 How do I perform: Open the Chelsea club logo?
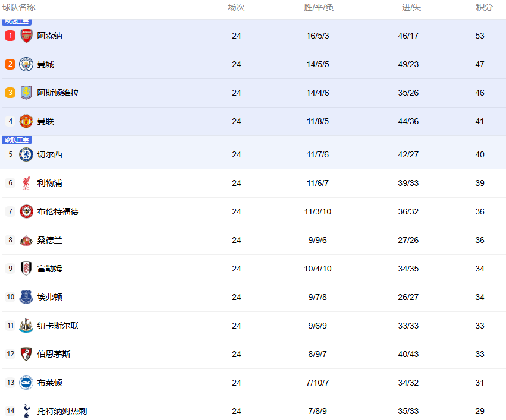[x=26, y=154]
